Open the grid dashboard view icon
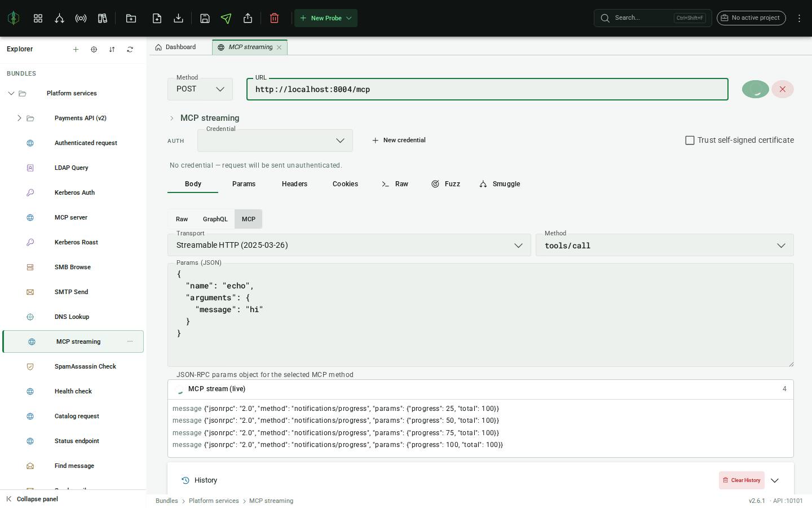 coord(38,18)
